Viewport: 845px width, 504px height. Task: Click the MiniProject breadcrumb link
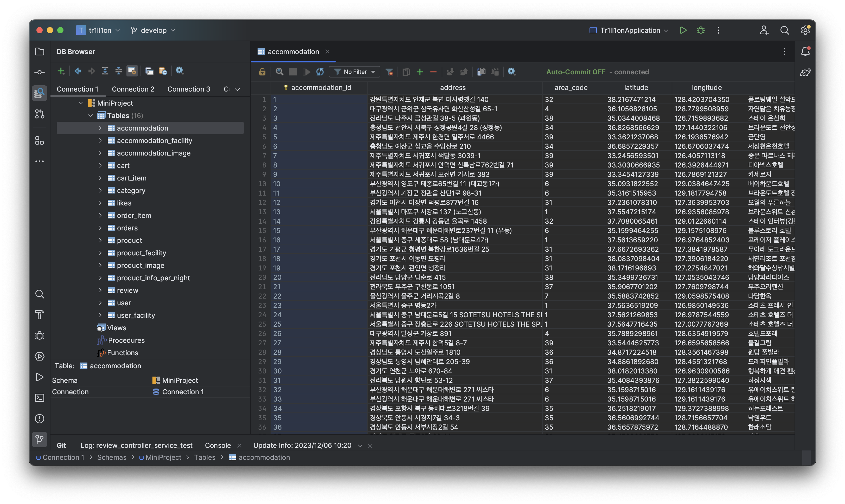163,457
